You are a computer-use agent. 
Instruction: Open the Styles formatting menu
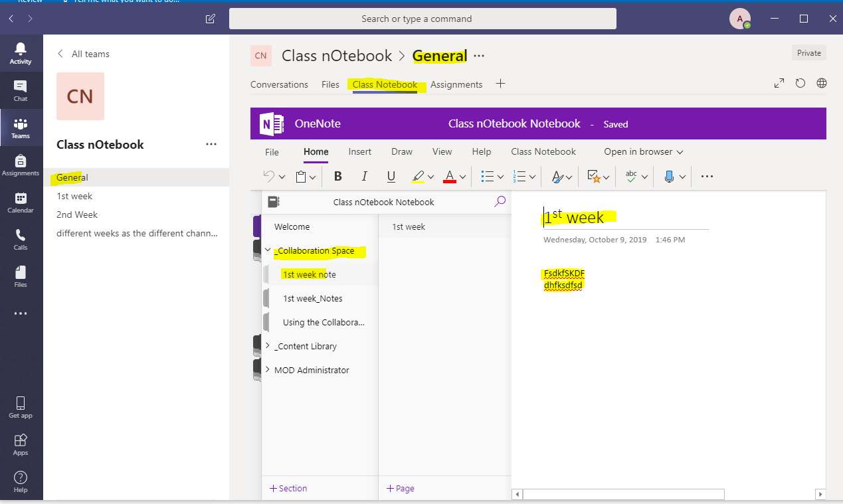click(x=562, y=177)
